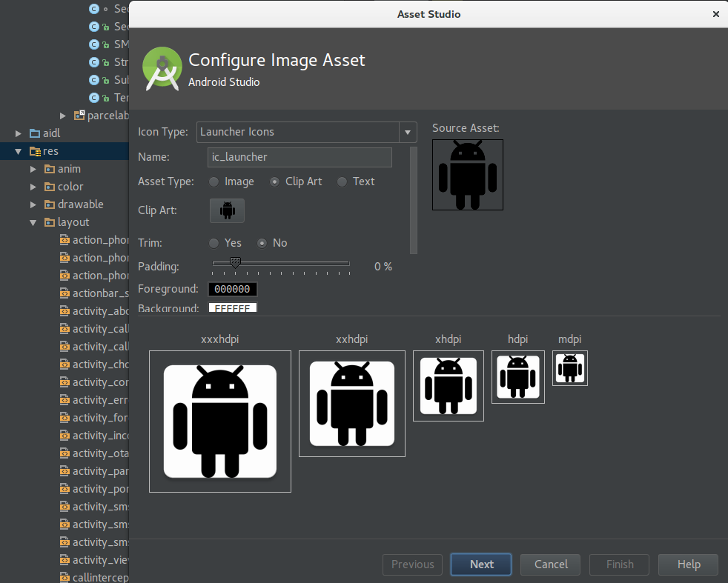Viewport: 728px width, 583px height.
Task: Select activity_con layout file icon
Action: coord(64,383)
